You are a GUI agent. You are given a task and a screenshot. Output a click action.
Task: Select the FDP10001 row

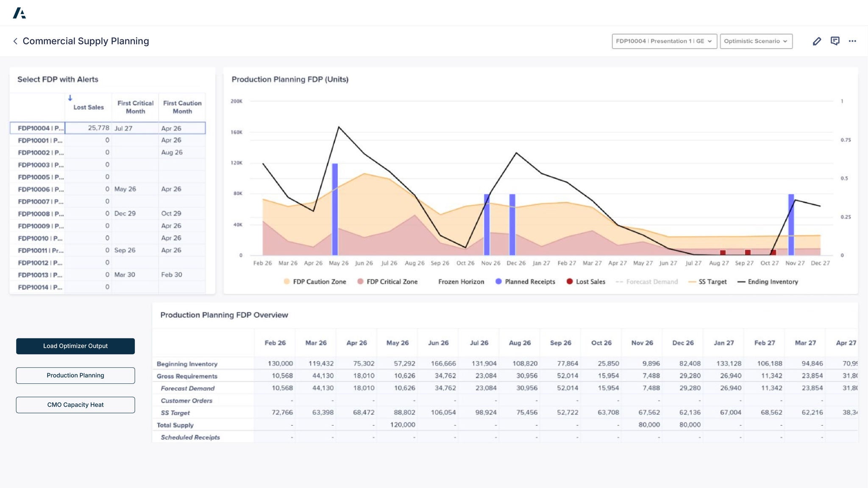[x=108, y=140]
